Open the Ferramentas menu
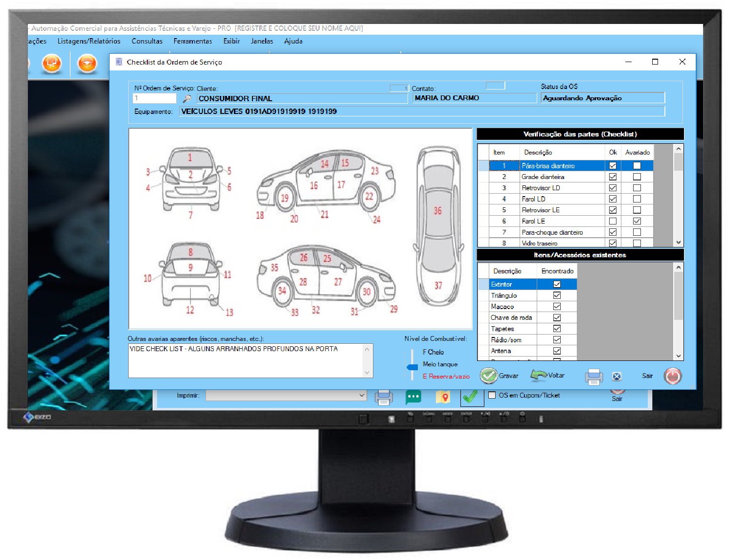The width and height of the screenshot is (729, 560). pos(193,41)
